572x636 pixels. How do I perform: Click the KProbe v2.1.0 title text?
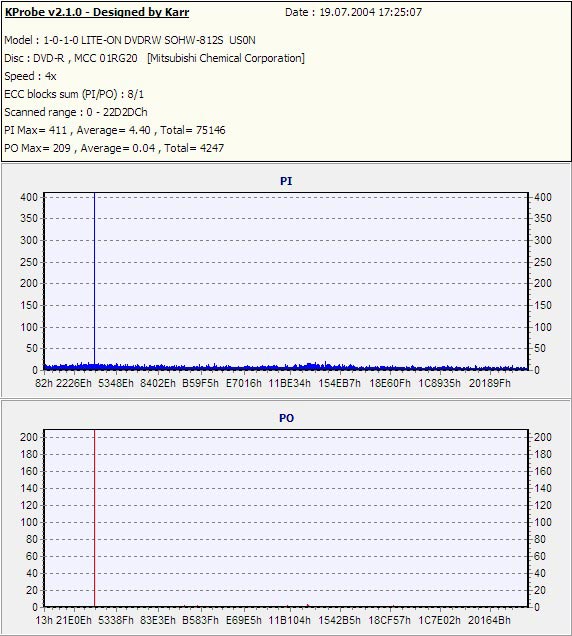[x=97, y=12]
